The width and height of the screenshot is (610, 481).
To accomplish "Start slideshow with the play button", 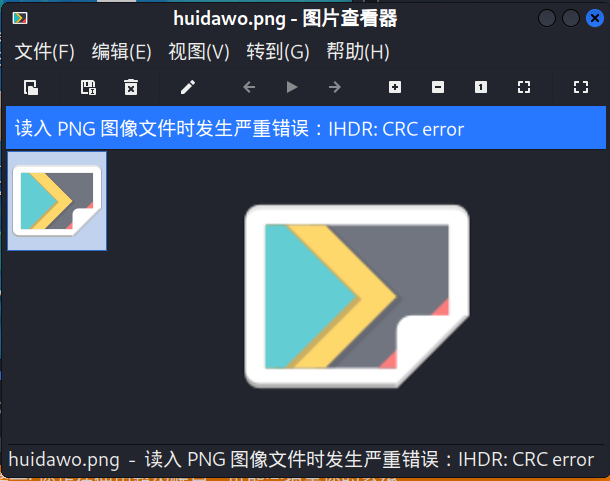I will [x=292, y=87].
